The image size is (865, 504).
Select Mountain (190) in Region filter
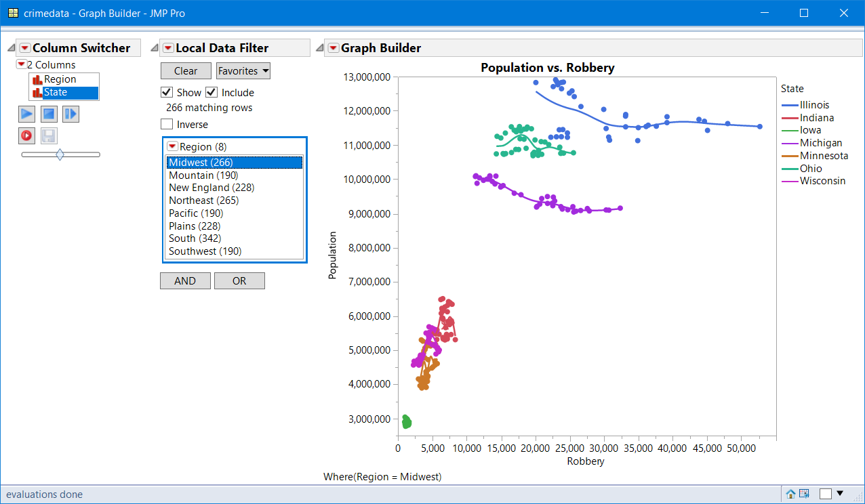(x=235, y=175)
